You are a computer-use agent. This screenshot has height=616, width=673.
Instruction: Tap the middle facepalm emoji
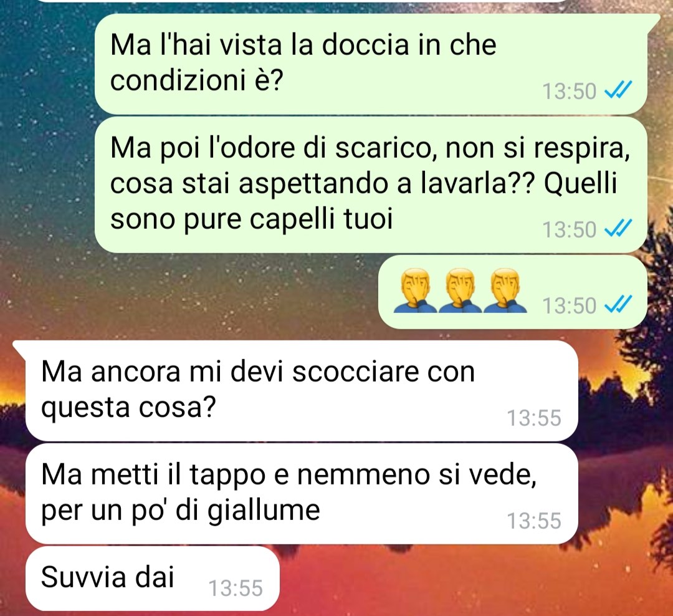(460, 291)
